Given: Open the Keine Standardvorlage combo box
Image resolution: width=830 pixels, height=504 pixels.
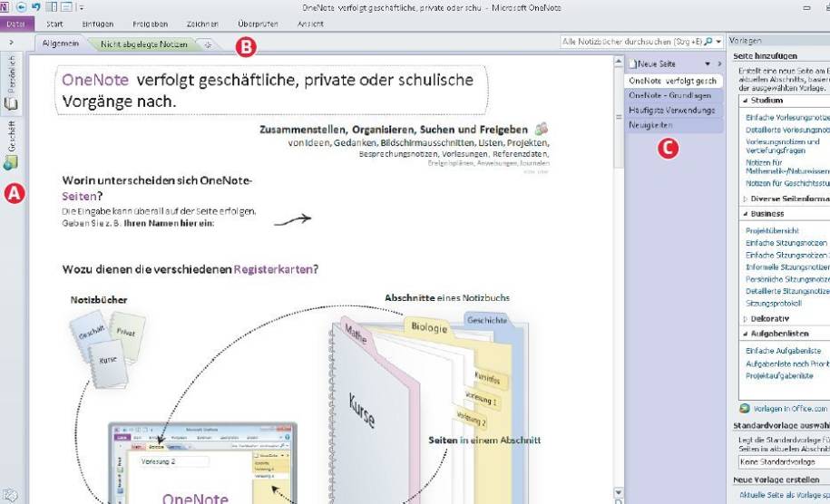Looking at the screenshot, I should coord(784,462).
